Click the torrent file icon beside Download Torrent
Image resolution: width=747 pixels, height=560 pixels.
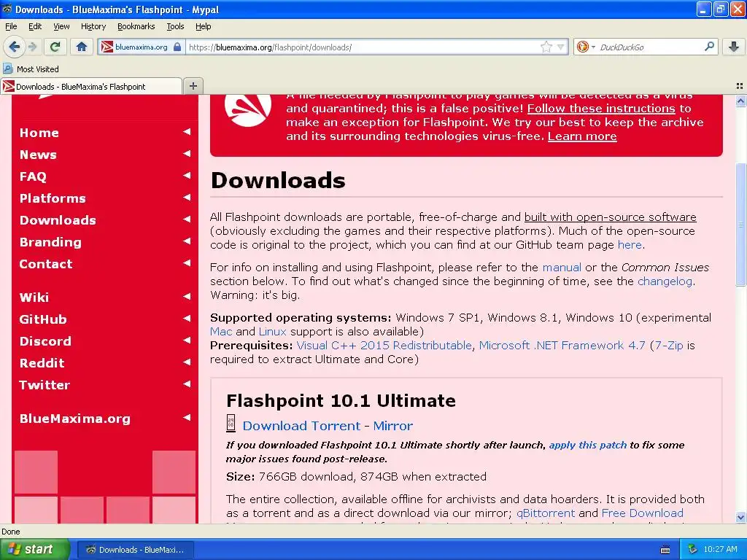(231, 423)
